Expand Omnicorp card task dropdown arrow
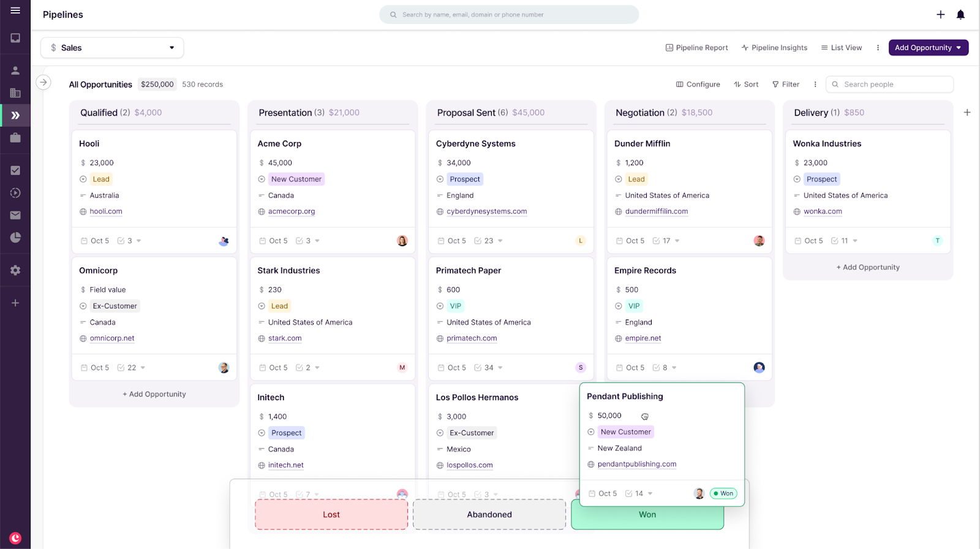This screenshot has height=549, width=980. pos(143,368)
